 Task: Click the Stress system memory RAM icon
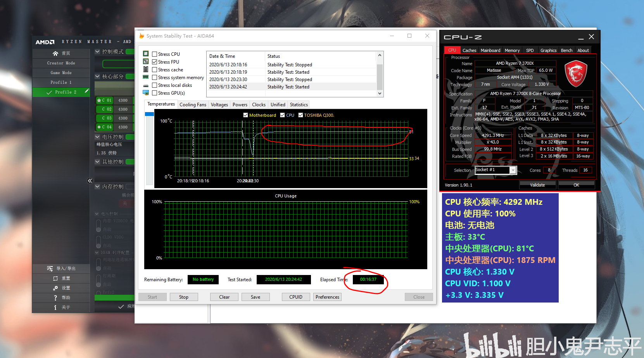146,77
